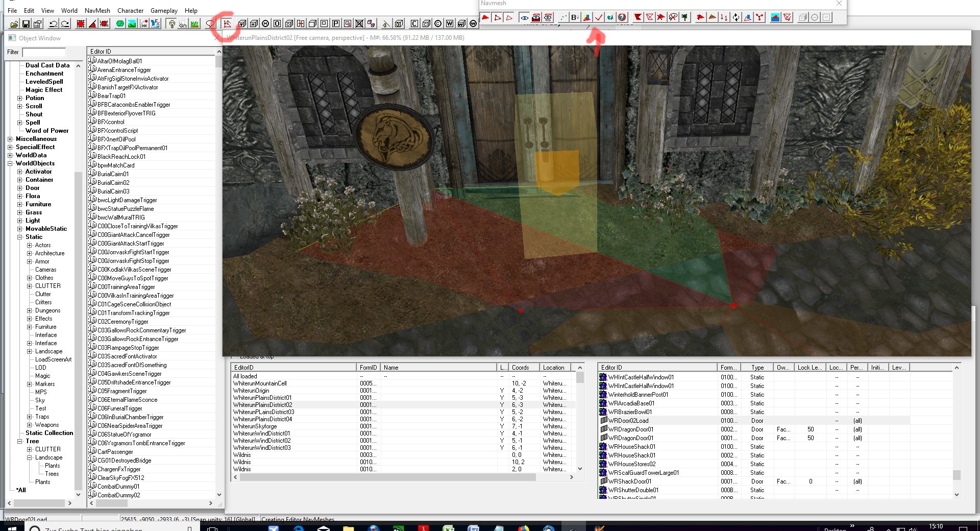Click the swap edge circular arrows icon
The width and height of the screenshot is (980, 531).
pos(736,17)
